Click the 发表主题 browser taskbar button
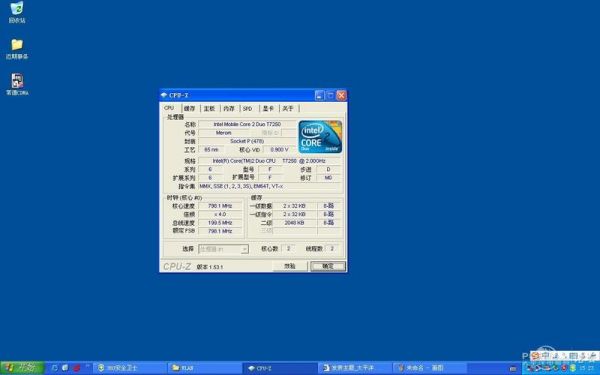Viewport: 600px width, 375px height. click(x=355, y=368)
